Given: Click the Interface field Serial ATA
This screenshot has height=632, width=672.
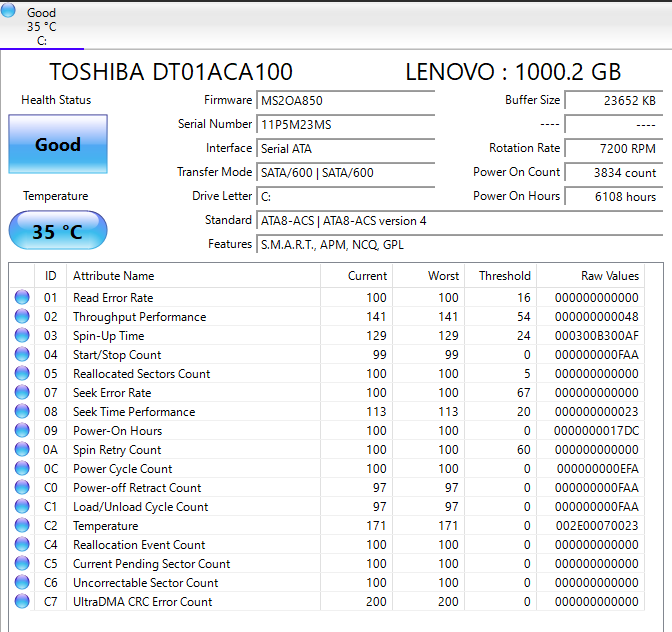Looking at the screenshot, I should pyautogui.click(x=345, y=149).
